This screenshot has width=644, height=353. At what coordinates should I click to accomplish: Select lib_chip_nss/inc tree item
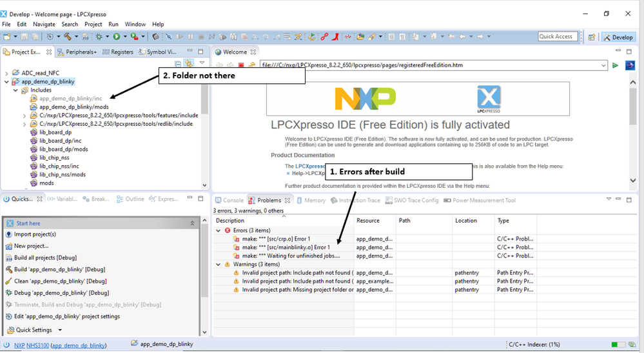pos(59,166)
